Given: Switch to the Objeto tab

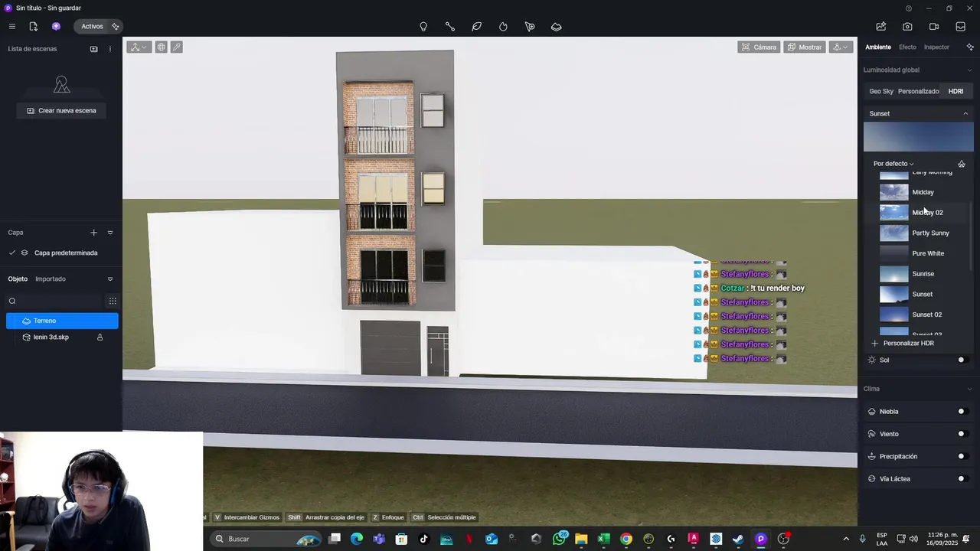Looking at the screenshot, I should [x=18, y=279].
